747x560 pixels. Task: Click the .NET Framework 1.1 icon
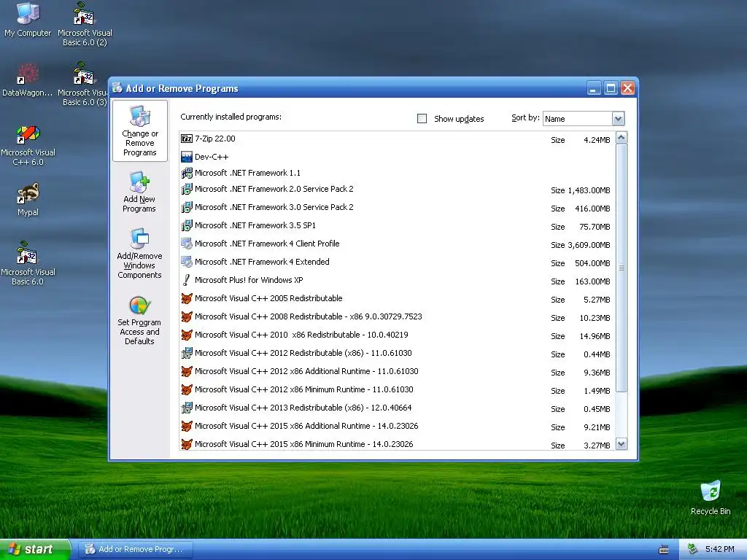(187, 173)
